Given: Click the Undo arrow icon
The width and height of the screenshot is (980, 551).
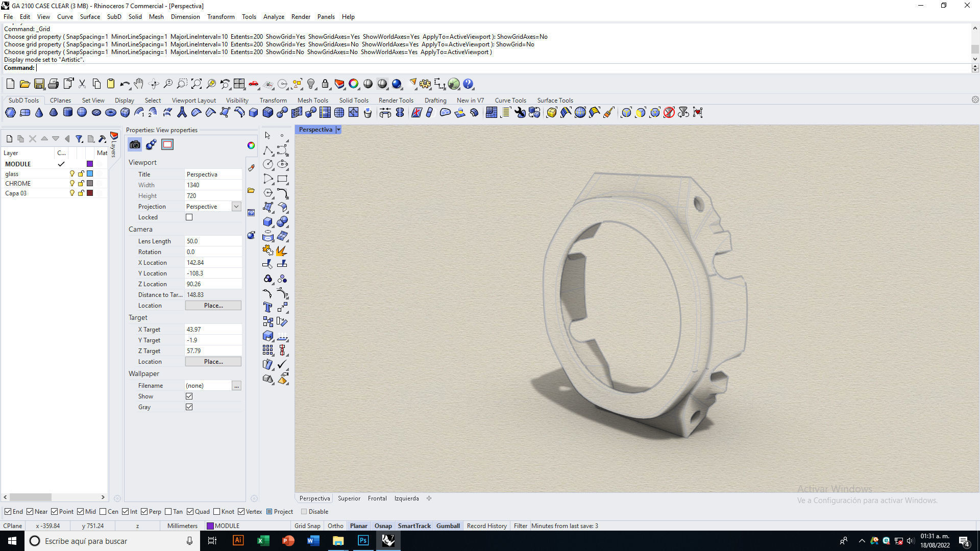Looking at the screenshot, I should (x=125, y=84).
